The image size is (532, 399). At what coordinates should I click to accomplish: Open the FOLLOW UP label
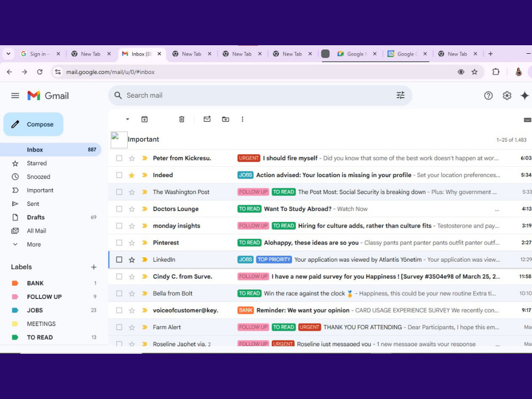pyautogui.click(x=44, y=297)
